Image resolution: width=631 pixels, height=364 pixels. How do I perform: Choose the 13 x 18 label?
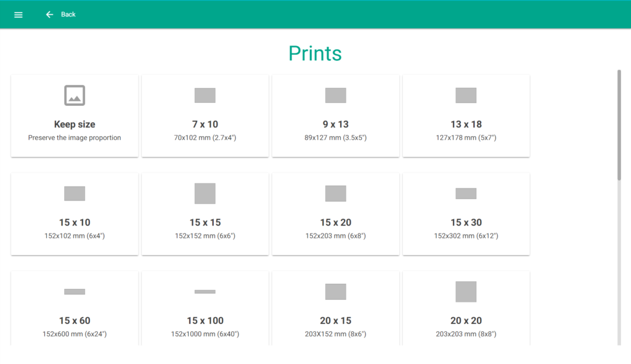[466, 124]
